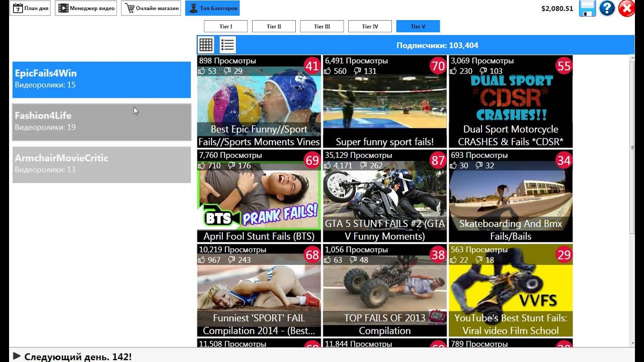Click thumbs-up icon beside 230 likes

point(454,71)
